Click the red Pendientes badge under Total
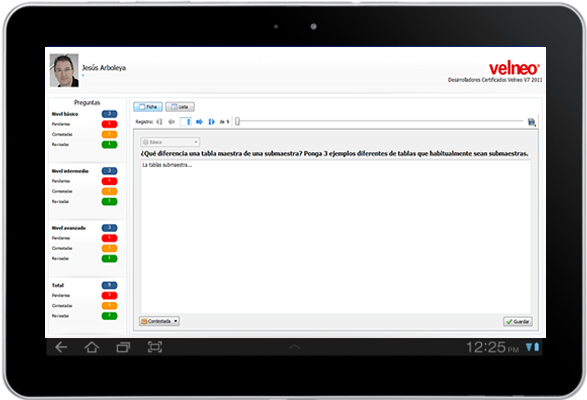Viewport: 587px width, 400px height. click(x=109, y=295)
